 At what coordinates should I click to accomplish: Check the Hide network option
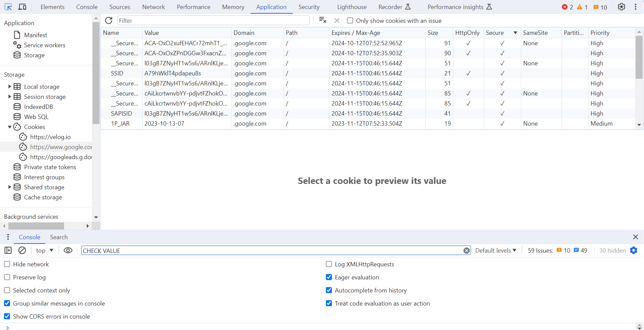pos(7,264)
